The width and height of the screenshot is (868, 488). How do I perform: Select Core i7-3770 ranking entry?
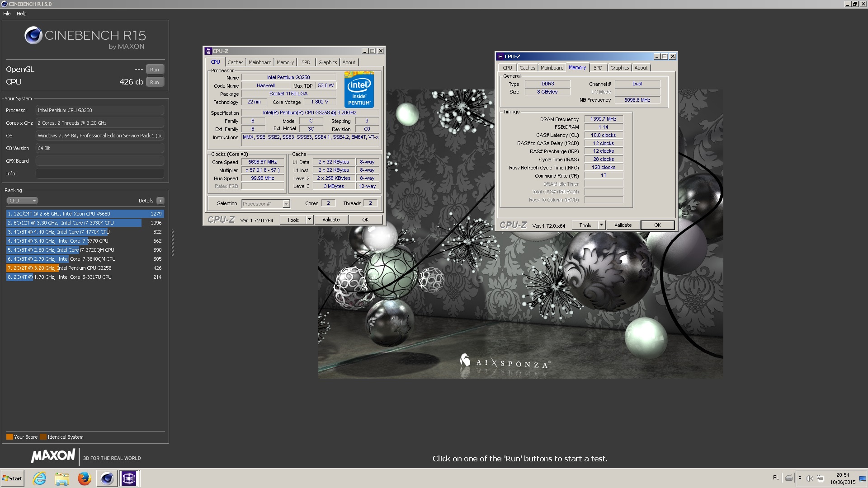(85, 241)
